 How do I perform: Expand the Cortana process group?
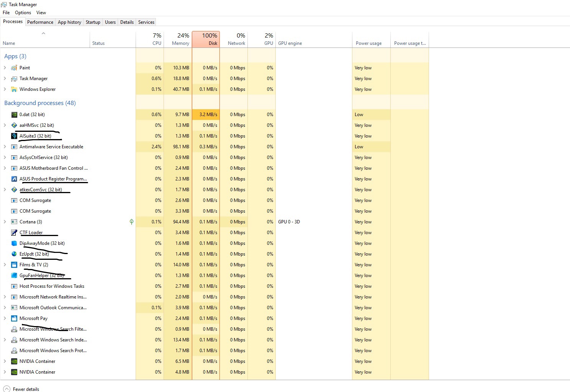point(5,222)
